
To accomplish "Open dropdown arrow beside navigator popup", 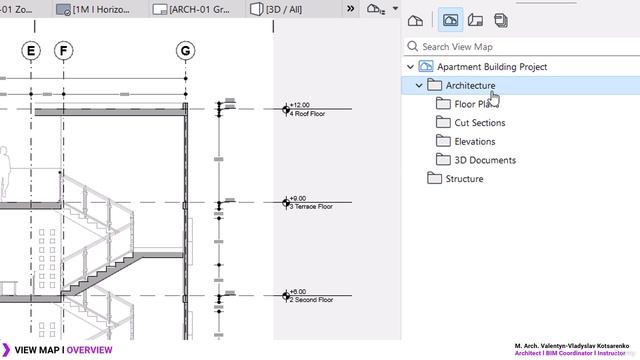I will [x=395, y=8].
